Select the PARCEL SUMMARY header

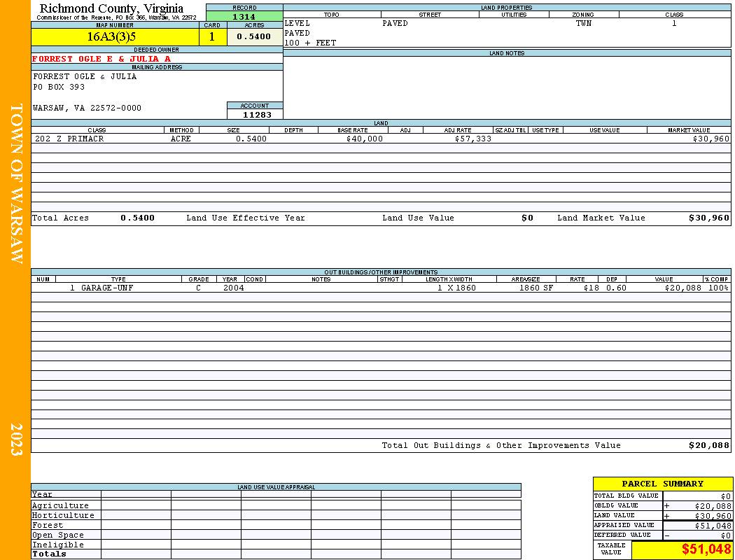click(662, 484)
